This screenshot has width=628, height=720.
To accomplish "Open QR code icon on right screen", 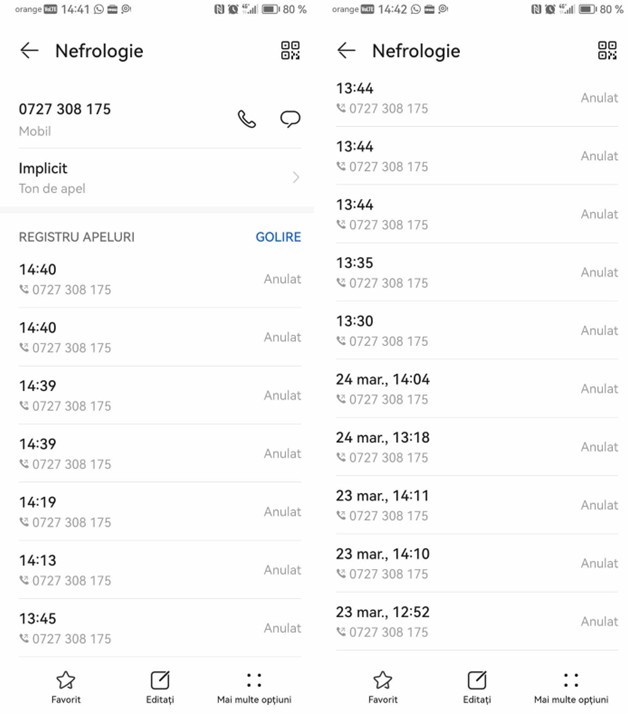I will [607, 51].
